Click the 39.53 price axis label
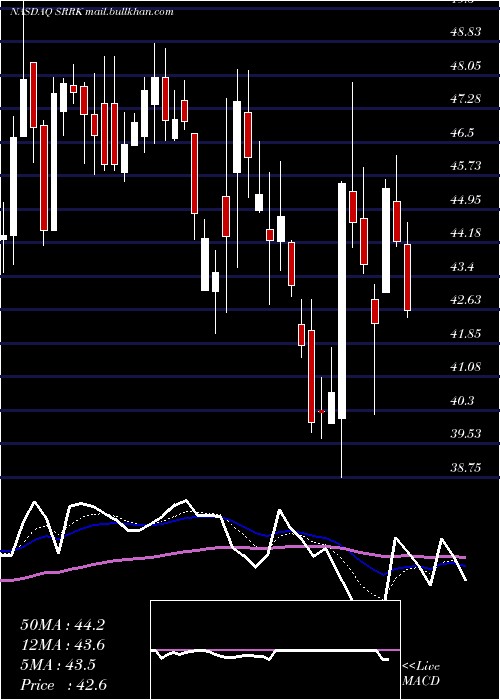 pyautogui.click(x=466, y=434)
